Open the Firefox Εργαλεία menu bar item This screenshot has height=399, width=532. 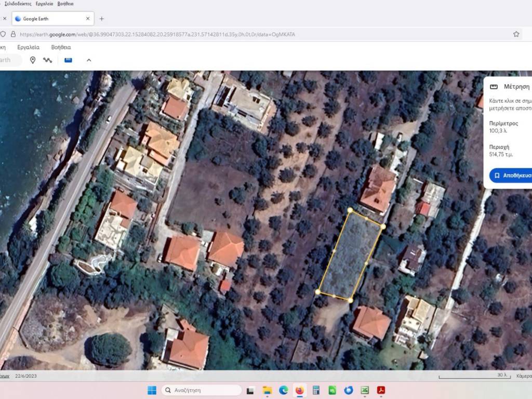coord(44,4)
